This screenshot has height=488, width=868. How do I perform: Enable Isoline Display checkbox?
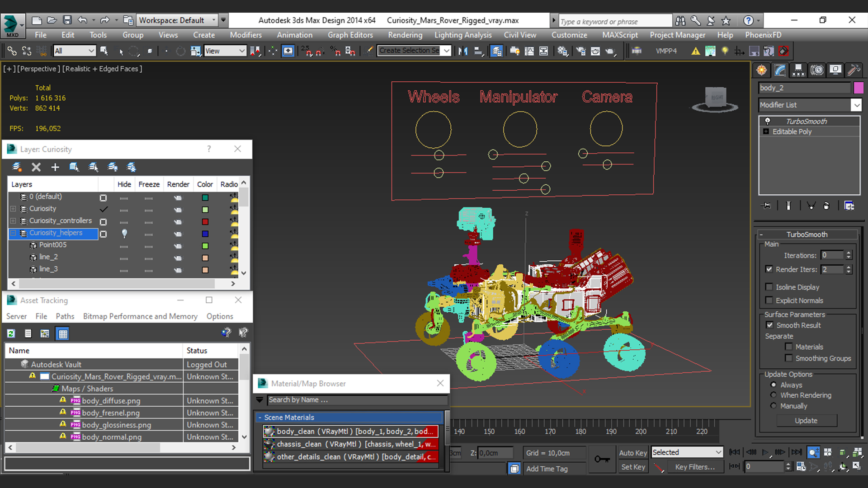click(769, 287)
